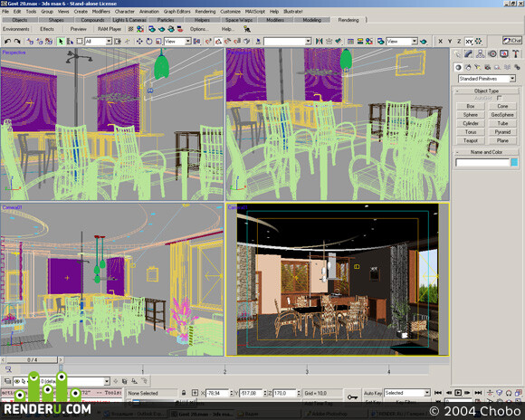Viewport: 525px width, 420px height.
Task: Create a Teapot primitive button
Action: click(471, 140)
